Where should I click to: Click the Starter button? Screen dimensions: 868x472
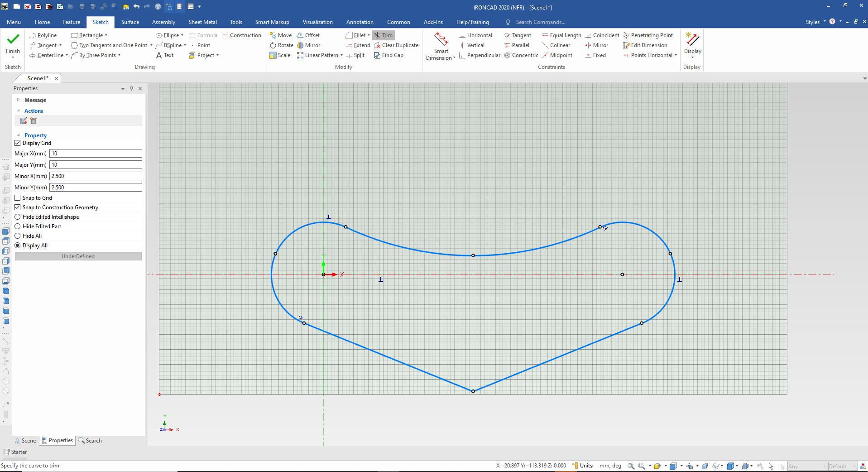(x=16, y=452)
